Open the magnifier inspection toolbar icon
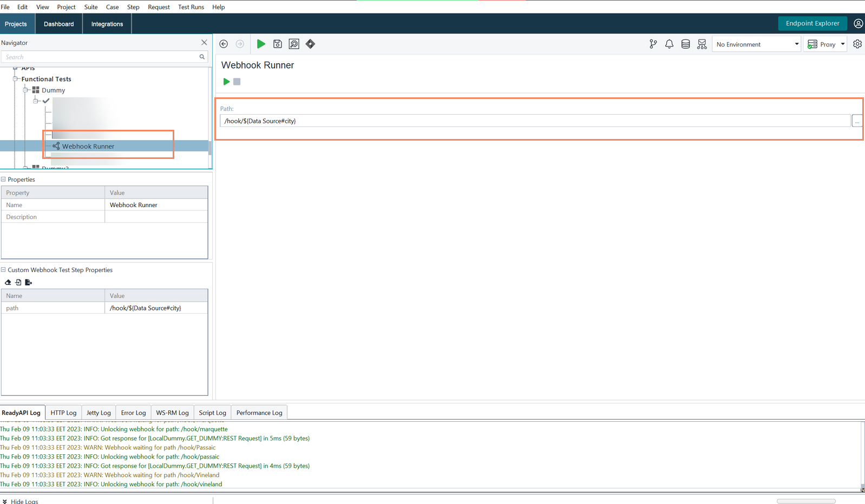Image resolution: width=865 pixels, height=504 pixels. tap(294, 44)
